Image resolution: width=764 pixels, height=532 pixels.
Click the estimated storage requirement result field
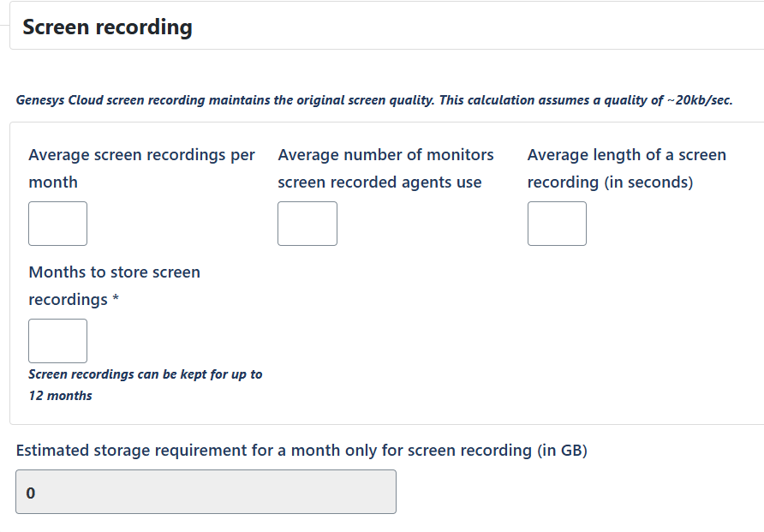coord(206,492)
